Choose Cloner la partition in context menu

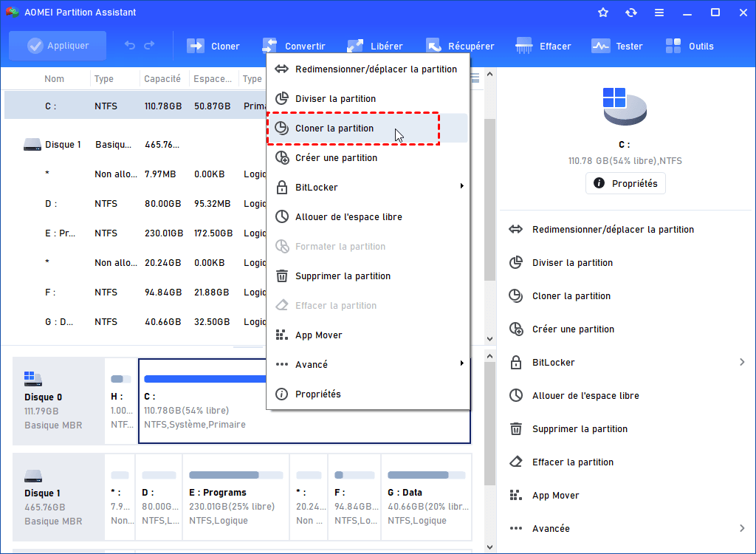coord(368,128)
